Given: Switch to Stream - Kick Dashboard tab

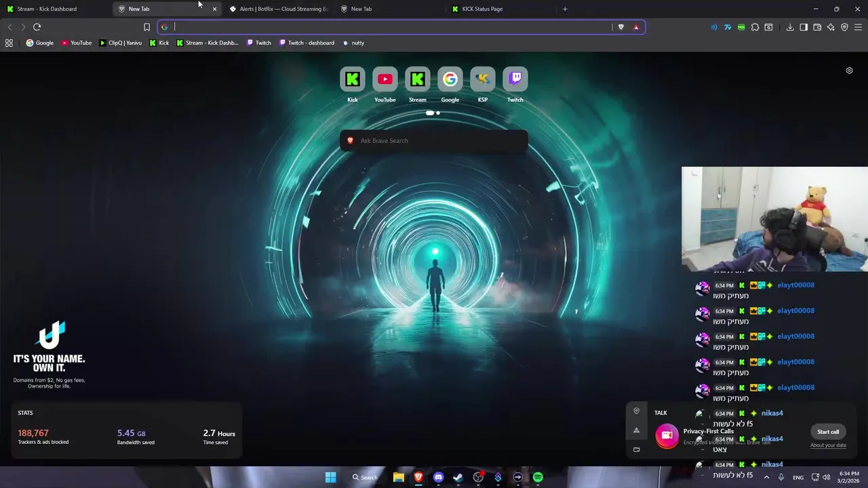Looking at the screenshot, I should pos(56,9).
